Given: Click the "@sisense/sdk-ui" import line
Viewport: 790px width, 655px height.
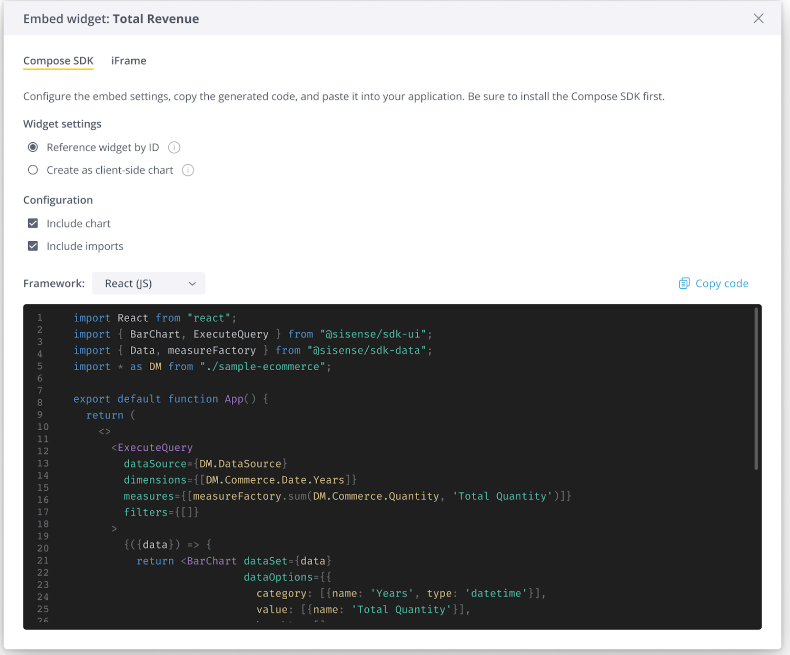Looking at the screenshot, I should (x=253, y=334).
